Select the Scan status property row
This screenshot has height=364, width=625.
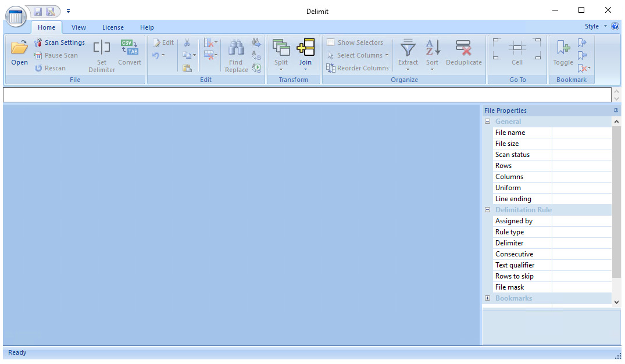click(x=552, y=155)
